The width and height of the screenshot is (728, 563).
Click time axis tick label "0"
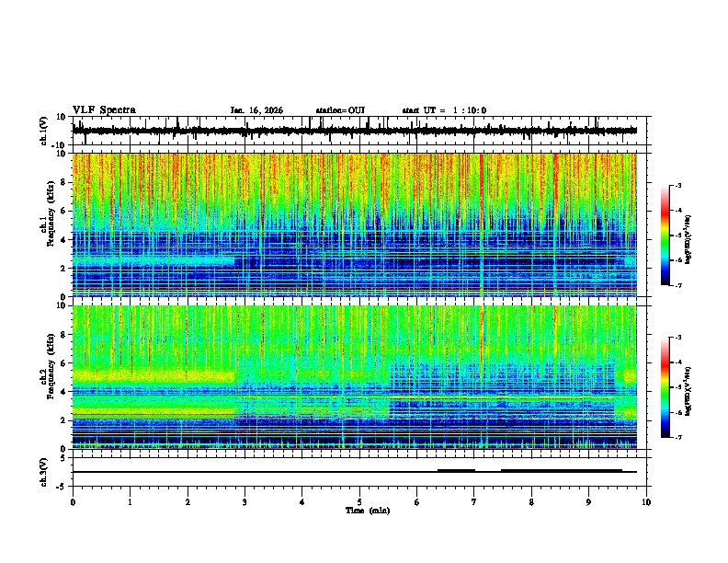[x=73, y=502]
